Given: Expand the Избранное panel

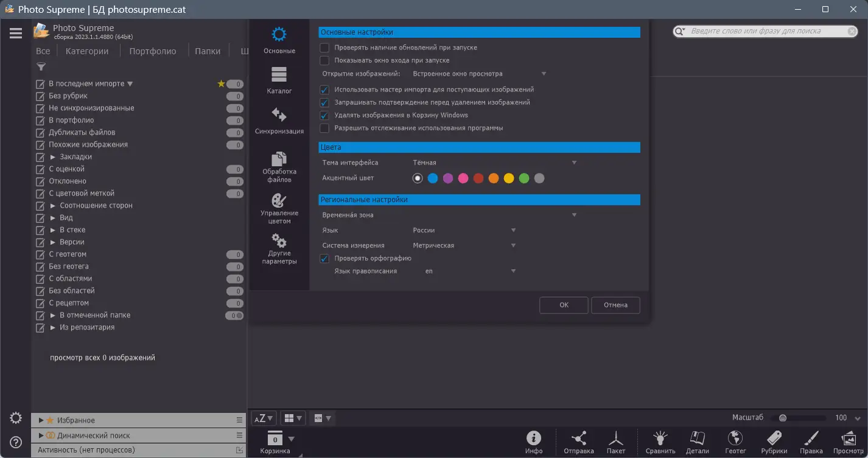Looking at the screenshot, I should pyautogui.click(x=41, y=420).
